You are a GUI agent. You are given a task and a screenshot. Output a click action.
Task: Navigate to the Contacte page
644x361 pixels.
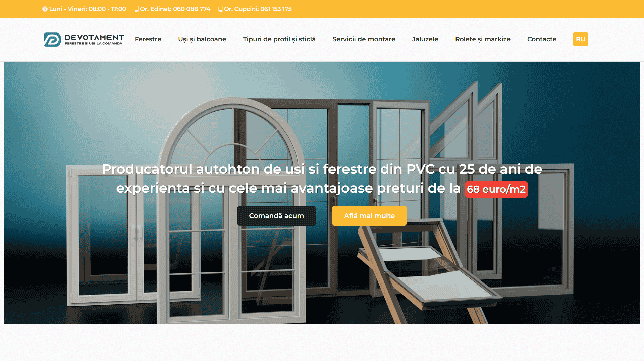[x=542, y=39]
